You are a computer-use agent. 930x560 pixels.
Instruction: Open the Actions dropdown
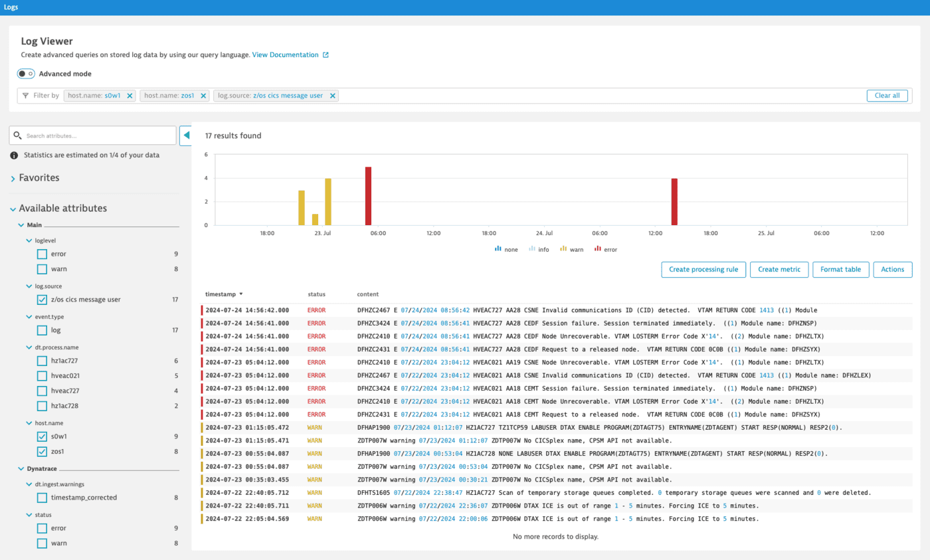point(892,270)
